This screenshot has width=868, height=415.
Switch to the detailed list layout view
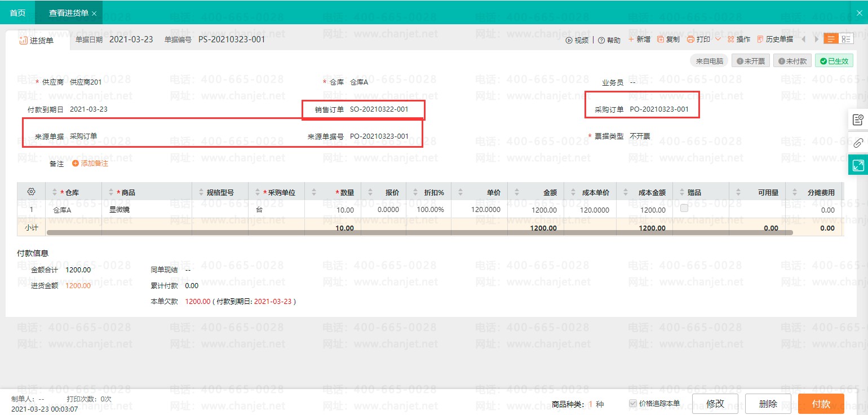tap(846, 39)
